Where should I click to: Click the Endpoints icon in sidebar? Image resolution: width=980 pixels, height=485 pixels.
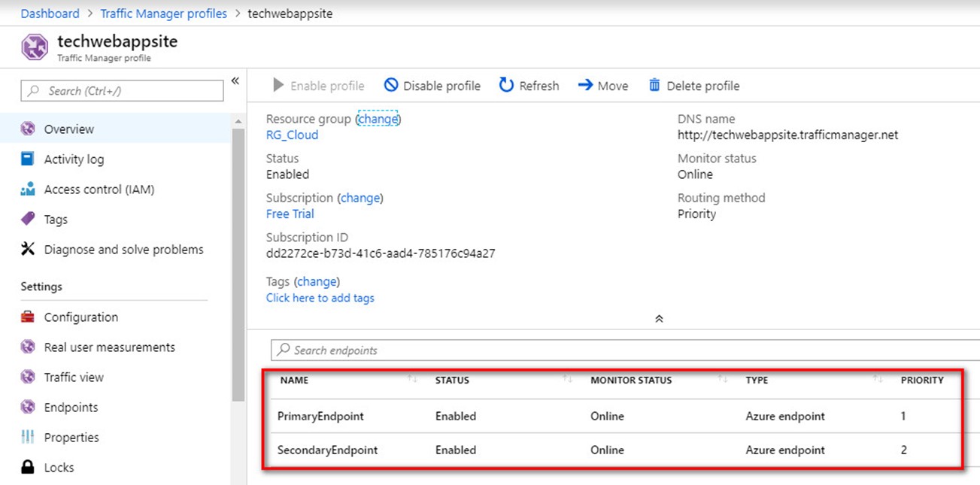pos(28,407)
